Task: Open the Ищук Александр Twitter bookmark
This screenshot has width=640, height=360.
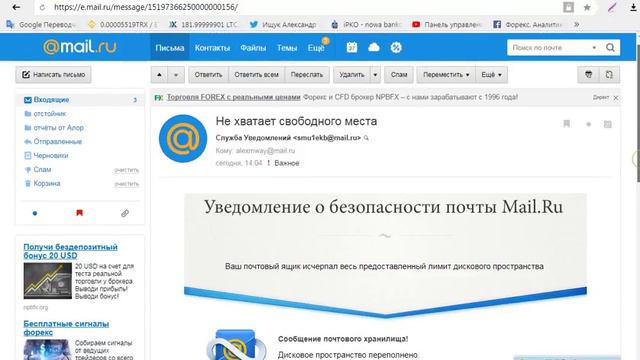Action: click(283, 24)
